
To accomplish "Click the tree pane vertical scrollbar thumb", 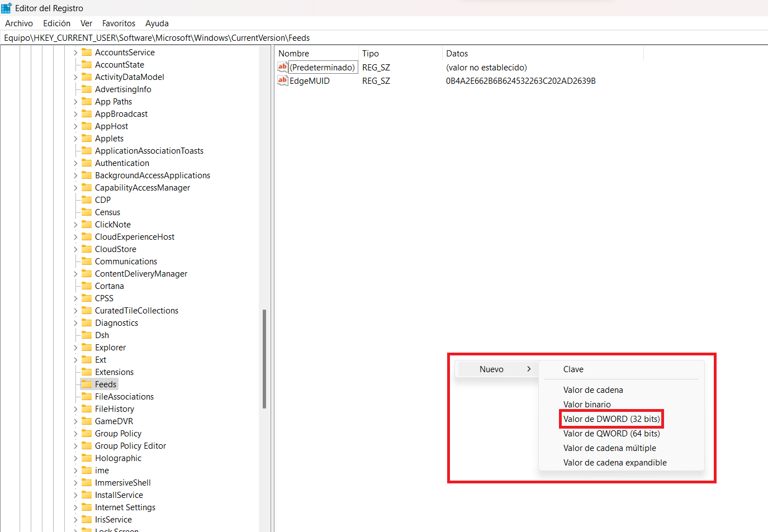I will coord(264,359).
